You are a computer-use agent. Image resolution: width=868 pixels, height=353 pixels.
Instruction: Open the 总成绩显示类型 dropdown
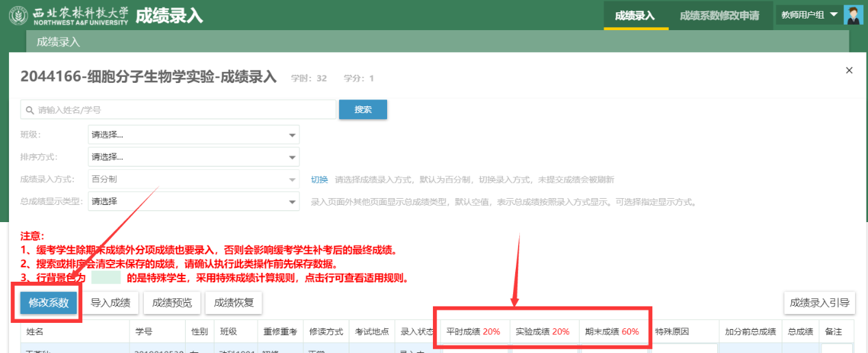[194, 202]
